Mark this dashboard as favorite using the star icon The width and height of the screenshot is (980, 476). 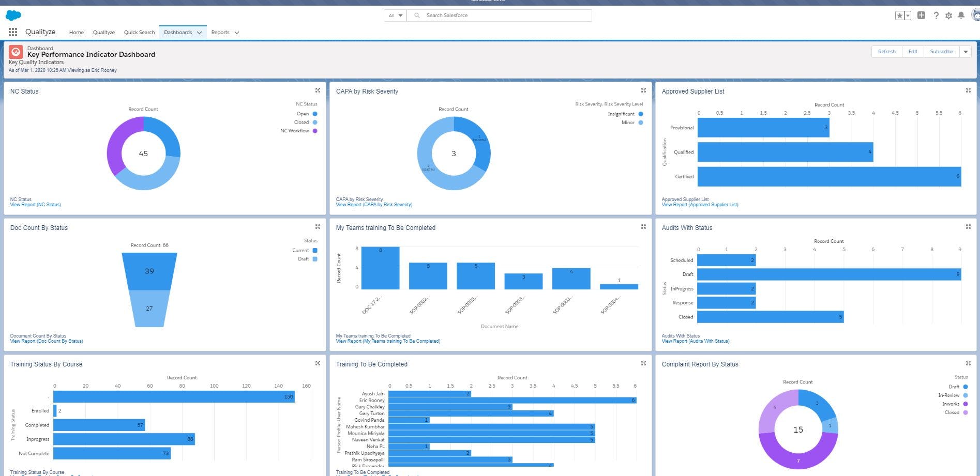coord(900,15)
